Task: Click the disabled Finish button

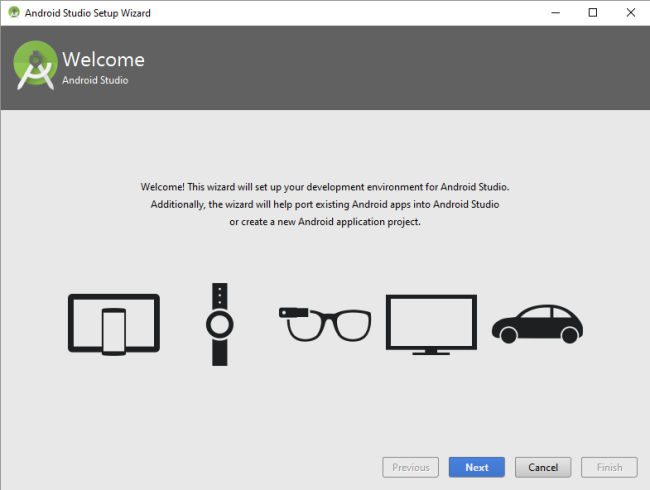Action: (609, 467)
